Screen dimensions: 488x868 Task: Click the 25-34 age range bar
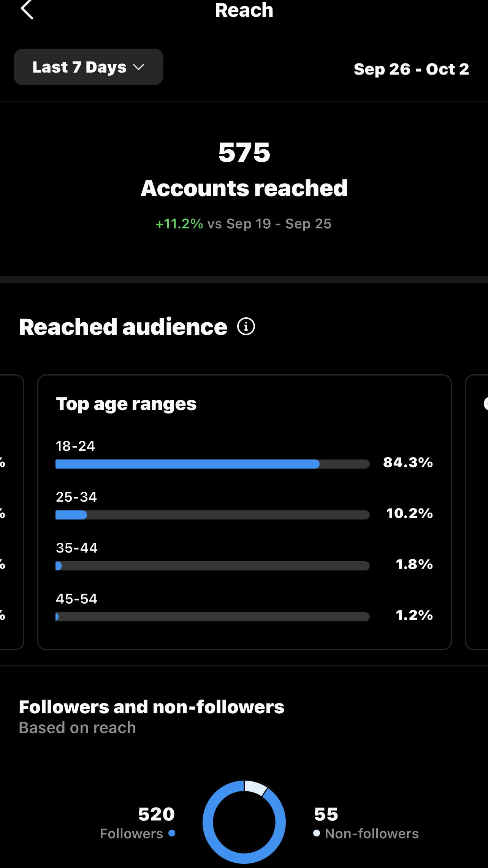pyautogui.click(x=212, y=515)
